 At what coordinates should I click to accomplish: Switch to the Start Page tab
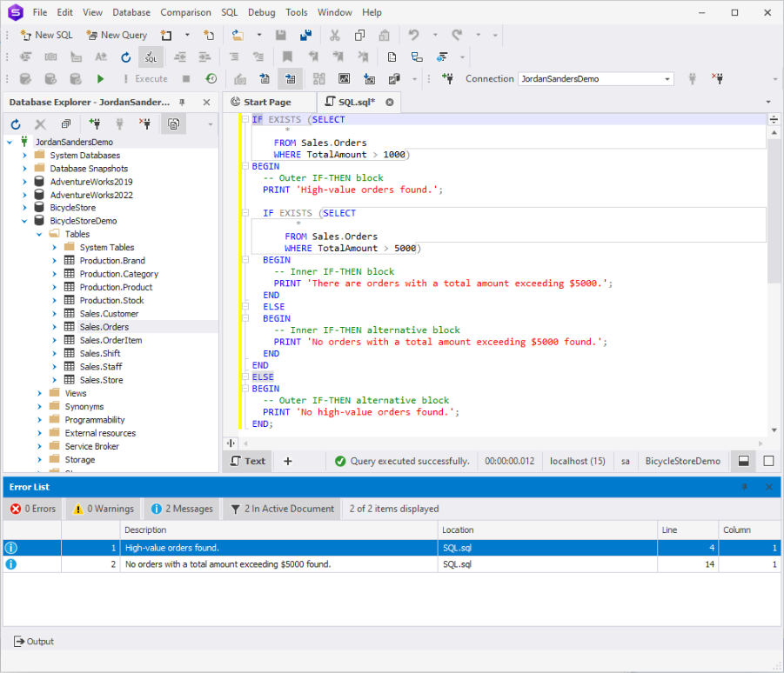click(266, 103)
